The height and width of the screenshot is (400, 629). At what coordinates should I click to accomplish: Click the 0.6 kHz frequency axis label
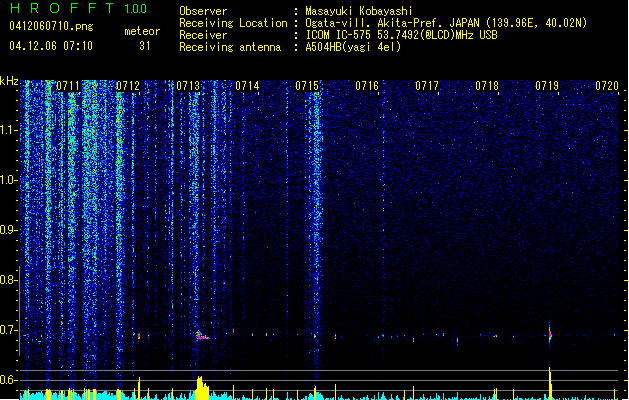click(8, 380)
